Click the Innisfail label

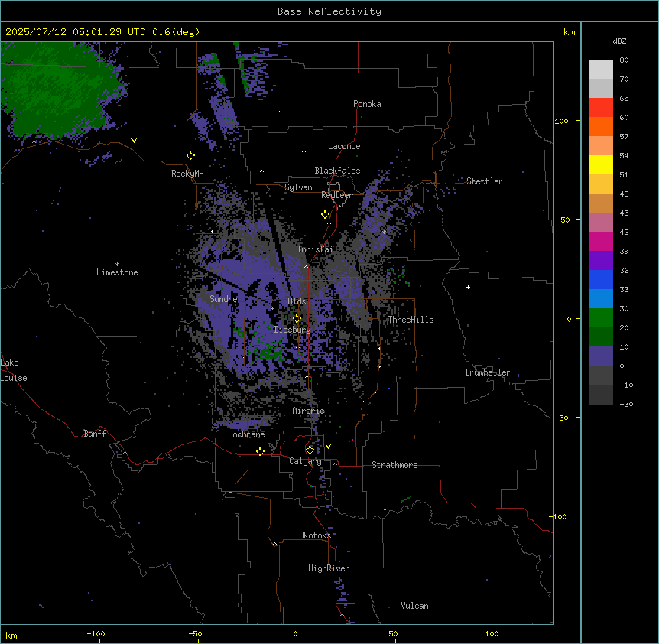coord(318,249)
